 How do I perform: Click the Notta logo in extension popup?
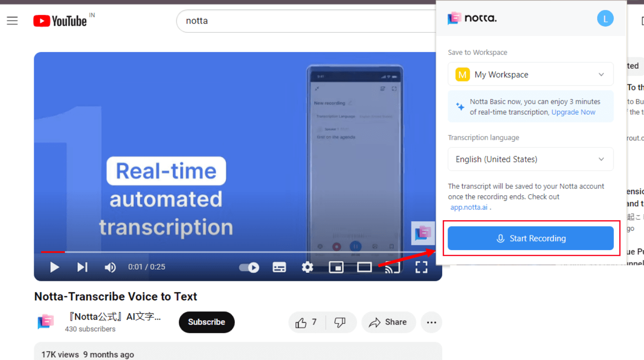point(472,18)
